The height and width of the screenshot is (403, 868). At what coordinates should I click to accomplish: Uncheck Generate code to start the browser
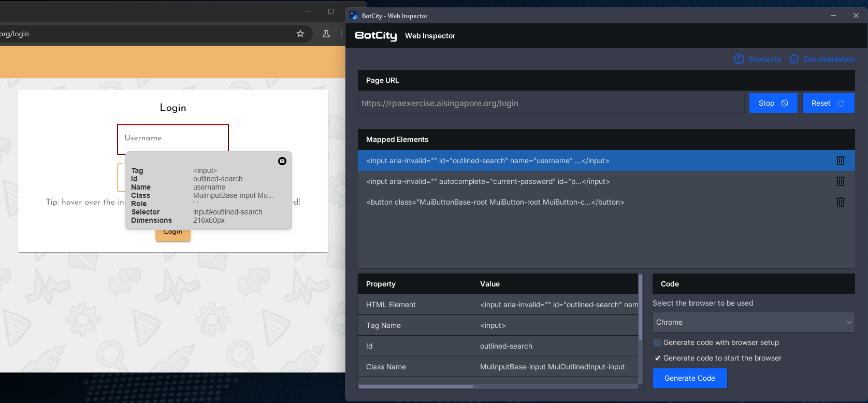658,358
